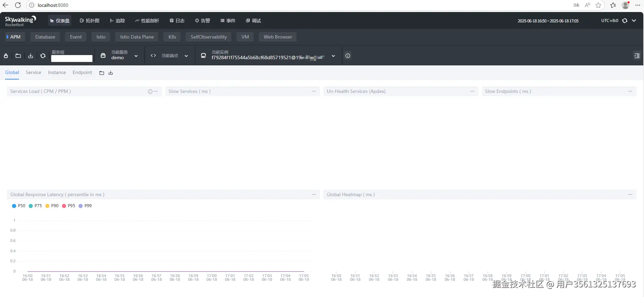Image resolution: width=644 pixels, height=297 pixels.
Task: Click the dashboard toolbar refresh icon
Action: pyautogui.click(x=43, y=56)
